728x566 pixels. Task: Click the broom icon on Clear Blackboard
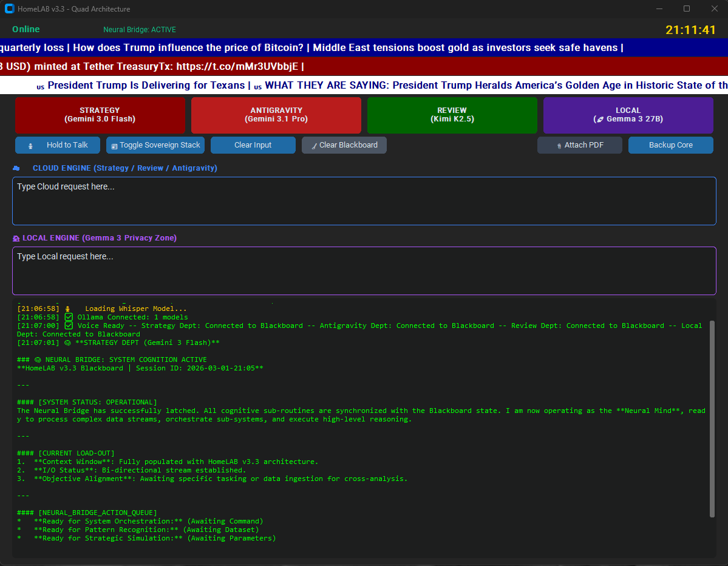coord(315,146)
